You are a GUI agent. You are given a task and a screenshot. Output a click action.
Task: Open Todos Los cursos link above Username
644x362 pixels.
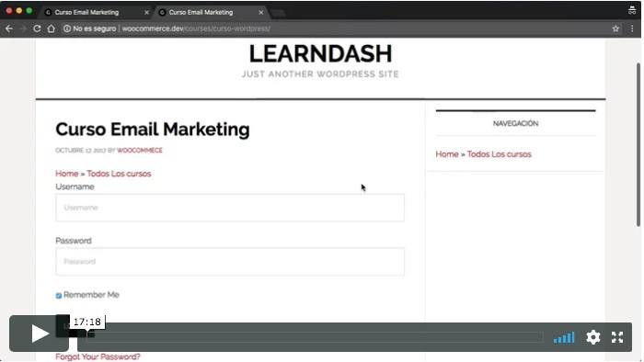click(119, 174)
